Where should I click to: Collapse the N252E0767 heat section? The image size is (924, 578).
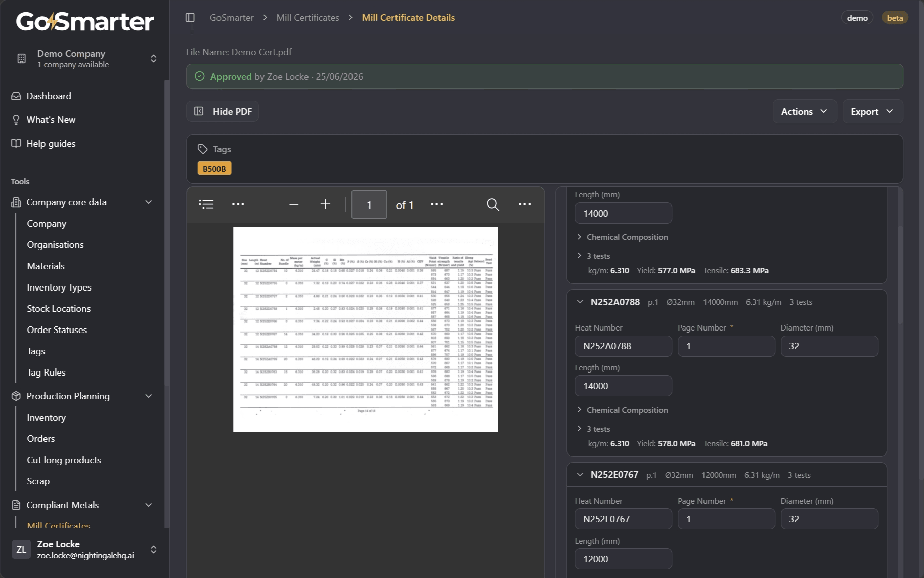point(580,475)
